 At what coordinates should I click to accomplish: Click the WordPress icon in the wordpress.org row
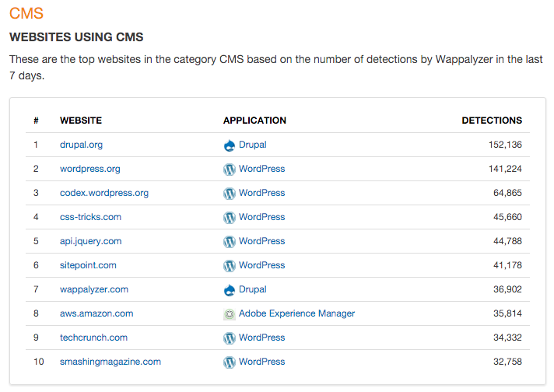click(230, 169)
